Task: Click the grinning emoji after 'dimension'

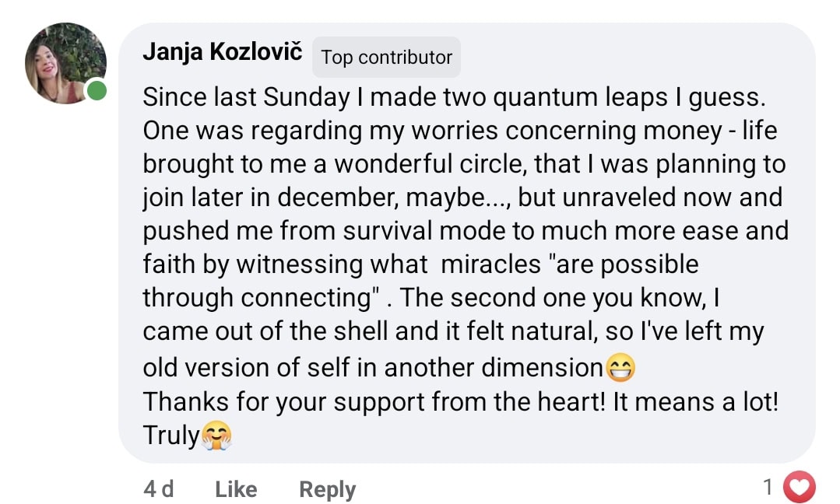Action: [620, 368]
